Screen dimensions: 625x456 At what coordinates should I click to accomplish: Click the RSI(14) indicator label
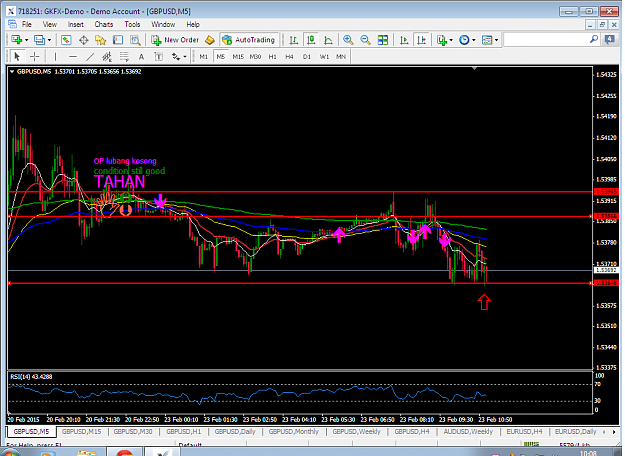[31, 377]
